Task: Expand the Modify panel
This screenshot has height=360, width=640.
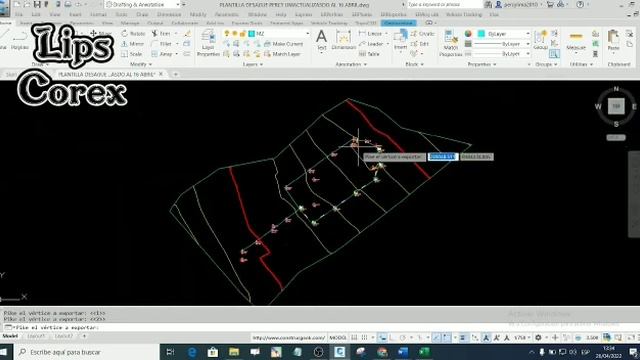Action: click(x=141, y=64)
